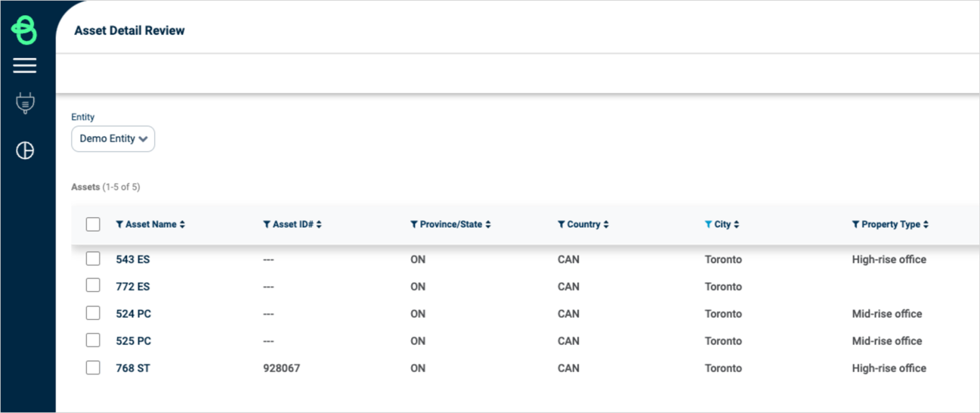Sort the City column with its arrows
Image resolution: width=980 pixels, height=413 pixels.
(x=737, y=225)
